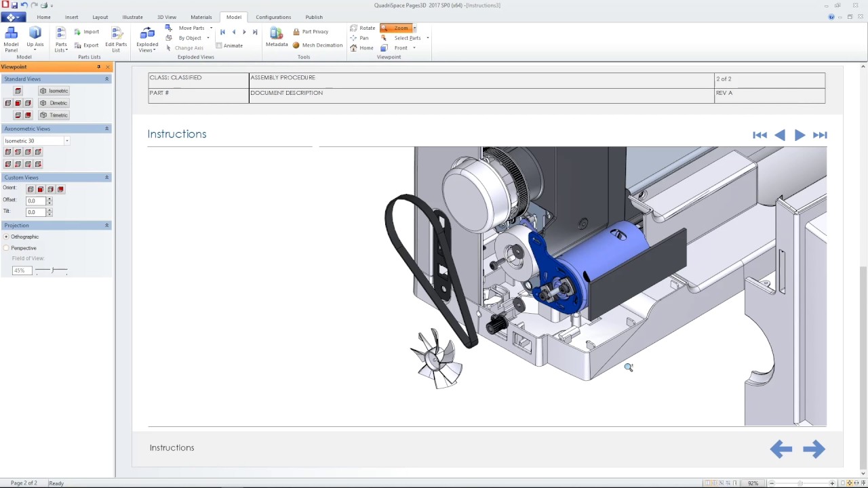Open Mesh Decimation tool

coord(317,45)
